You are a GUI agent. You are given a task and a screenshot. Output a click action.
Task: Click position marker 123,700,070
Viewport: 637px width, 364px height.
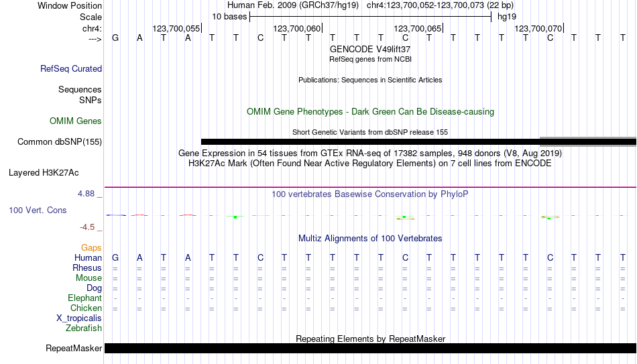[538, 28]
